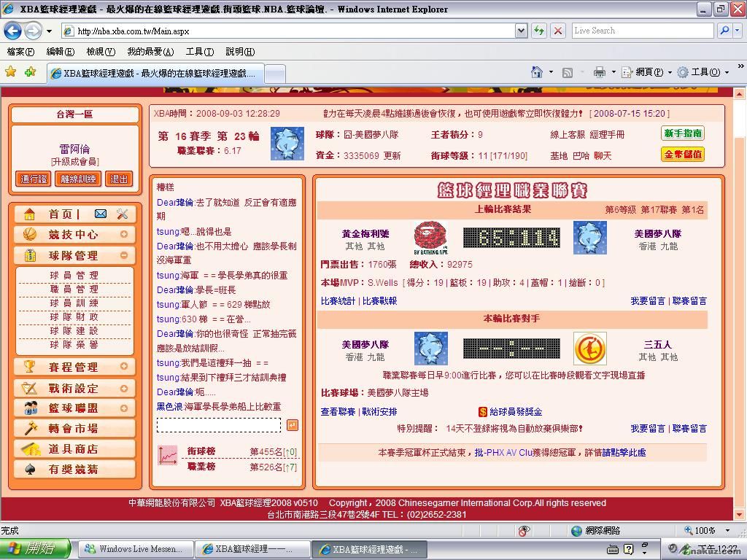Click the security status icon in status bar

pos(524,531)
